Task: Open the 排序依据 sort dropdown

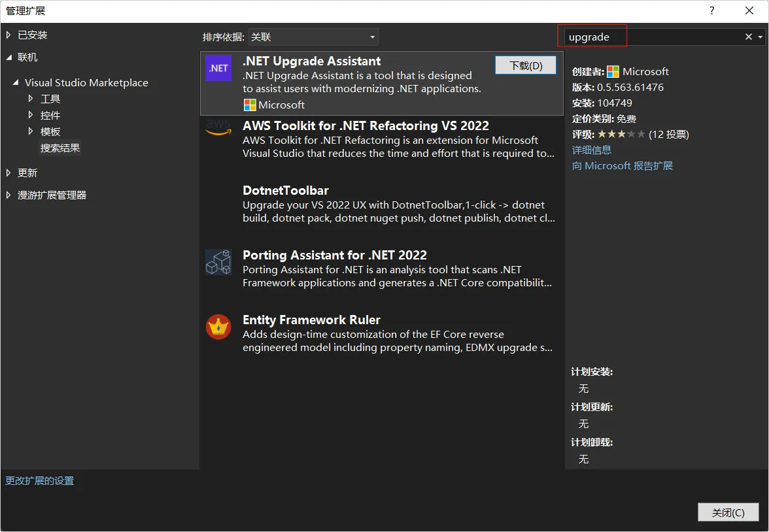Action: tap(313, 37)
